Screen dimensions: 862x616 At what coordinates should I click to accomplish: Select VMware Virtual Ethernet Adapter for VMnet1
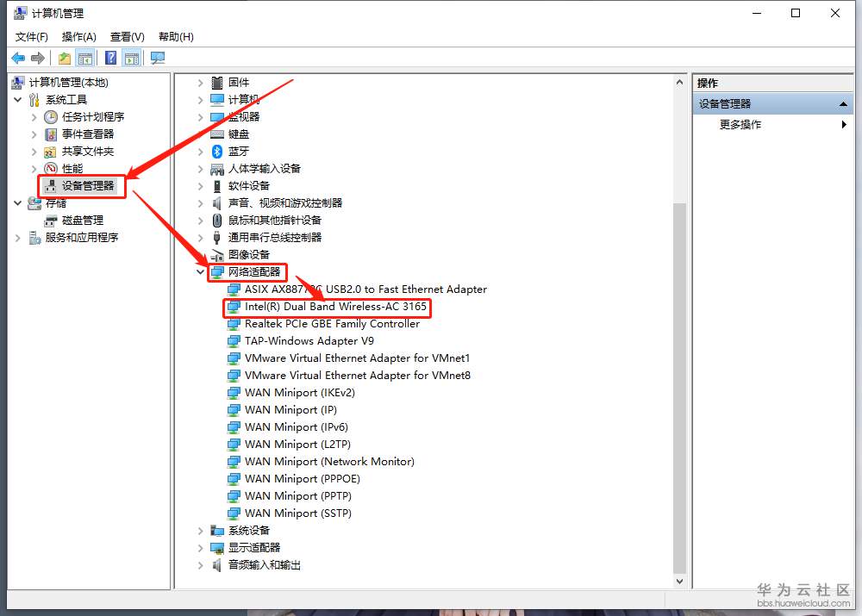358,358
